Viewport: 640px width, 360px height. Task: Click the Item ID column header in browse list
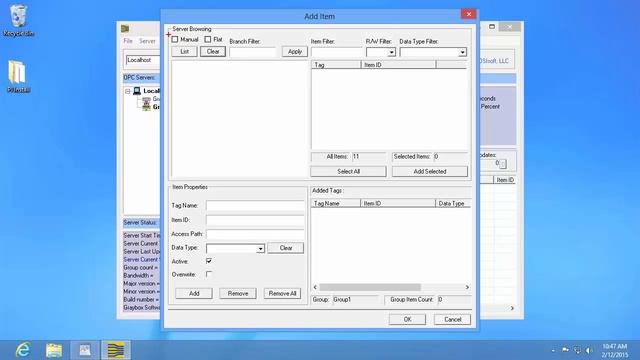coord(398,64)
